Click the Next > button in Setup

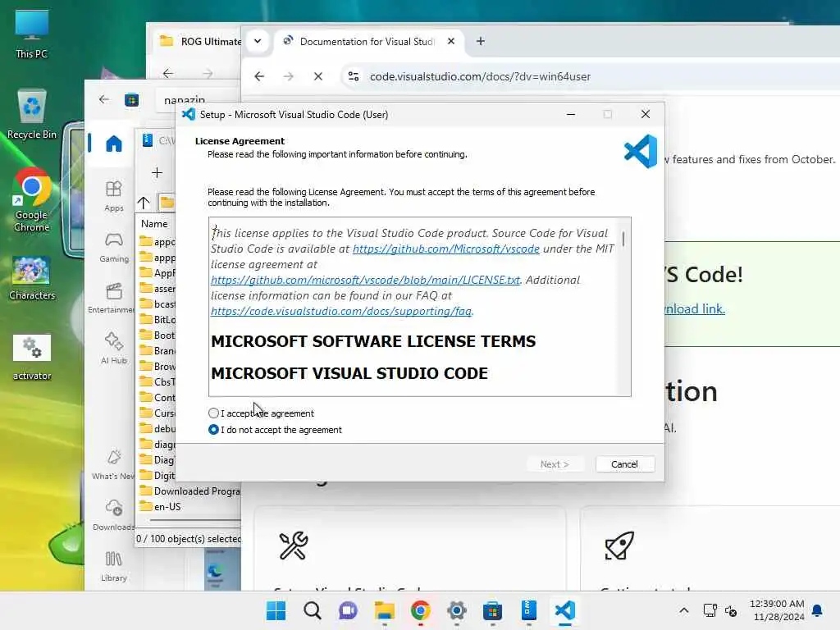(555, 464)
